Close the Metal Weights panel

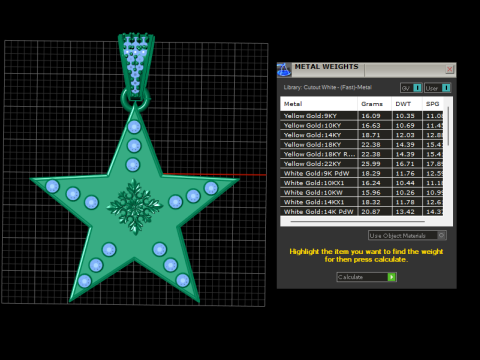(x=450, y=69)
